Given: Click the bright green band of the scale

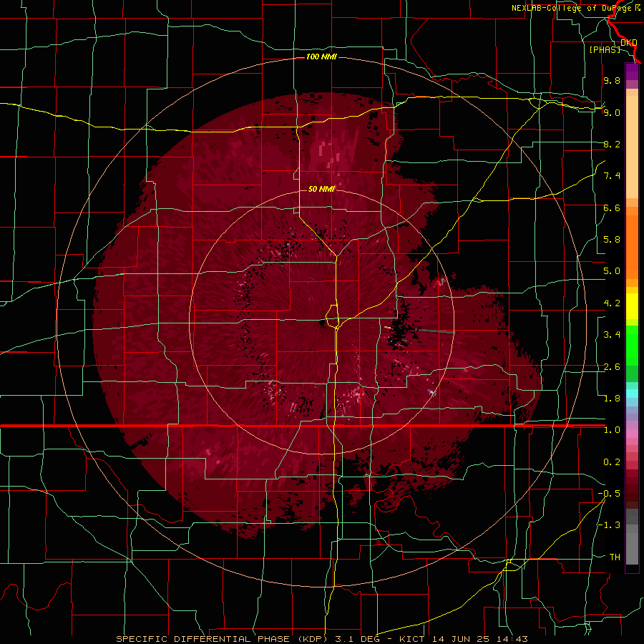Looking at the screenshot, I should pos(632,345).
